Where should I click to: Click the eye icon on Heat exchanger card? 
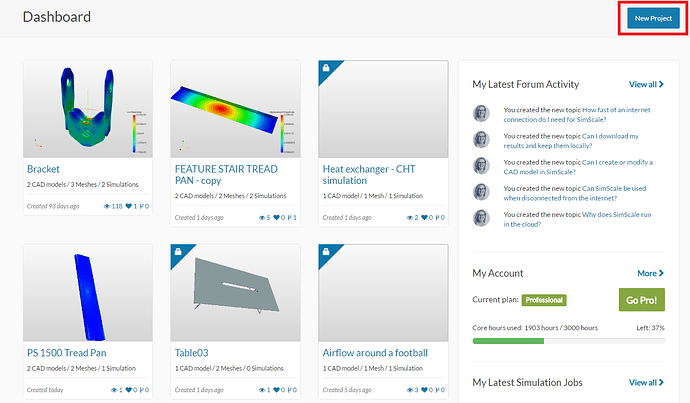click(x=410, y=217)
